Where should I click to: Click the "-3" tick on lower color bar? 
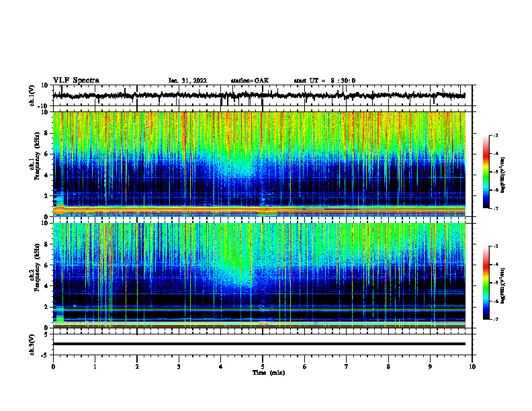(x=495, y=246)
